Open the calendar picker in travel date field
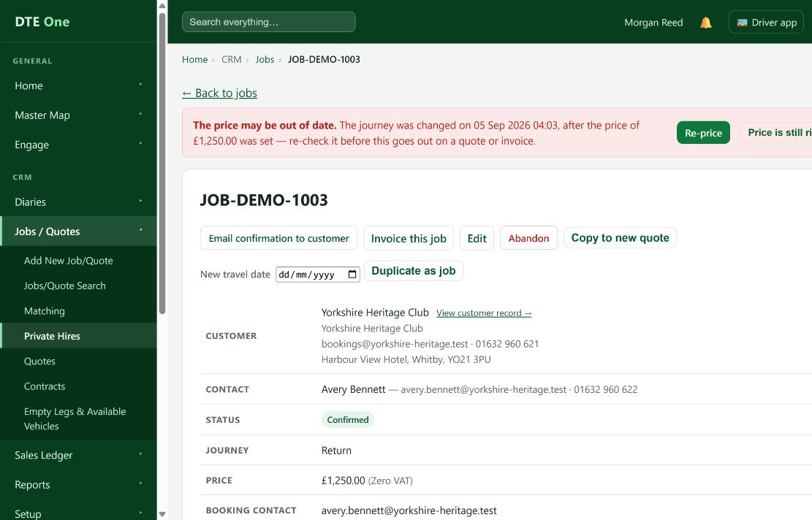812x520 pixels. [x=352, y=274]
